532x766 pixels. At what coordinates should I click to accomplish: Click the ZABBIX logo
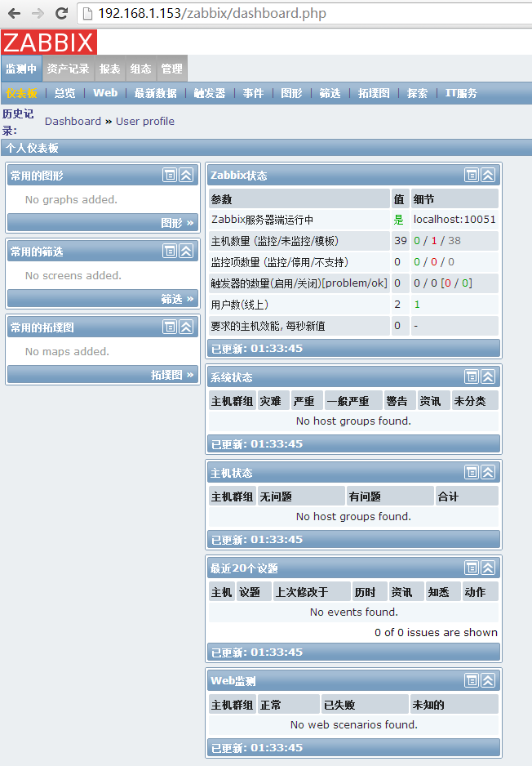pos(49,42)
